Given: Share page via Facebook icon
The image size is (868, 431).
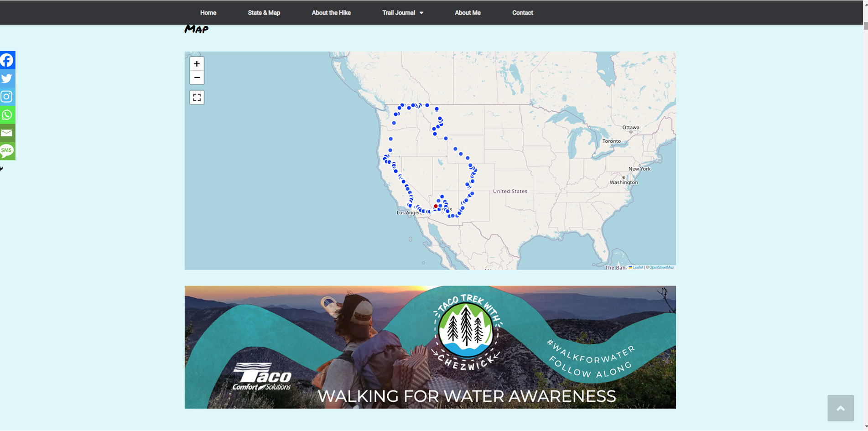Looking at the screenshot, I should [7, 60].
